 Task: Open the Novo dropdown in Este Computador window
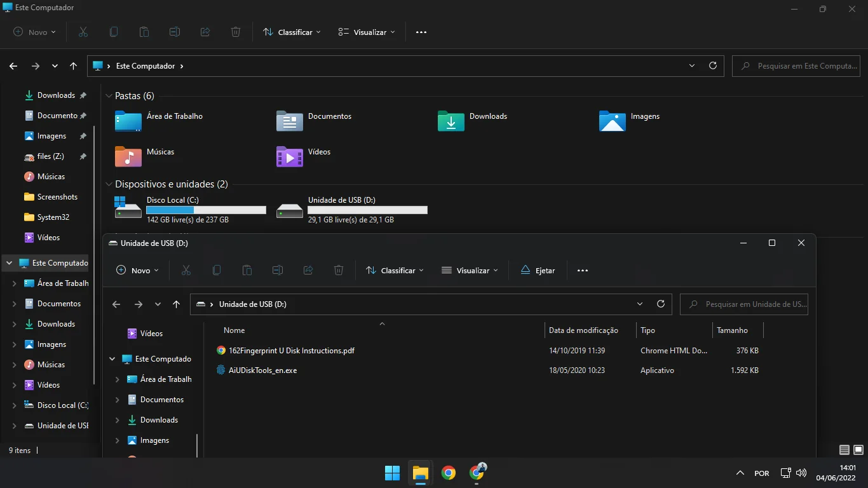pos(34,32)
